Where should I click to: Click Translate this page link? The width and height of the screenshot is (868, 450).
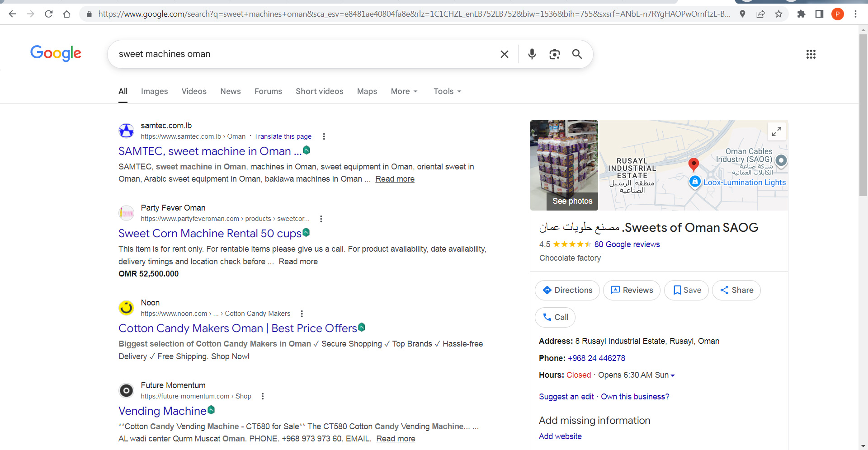(x=283, y=136)
